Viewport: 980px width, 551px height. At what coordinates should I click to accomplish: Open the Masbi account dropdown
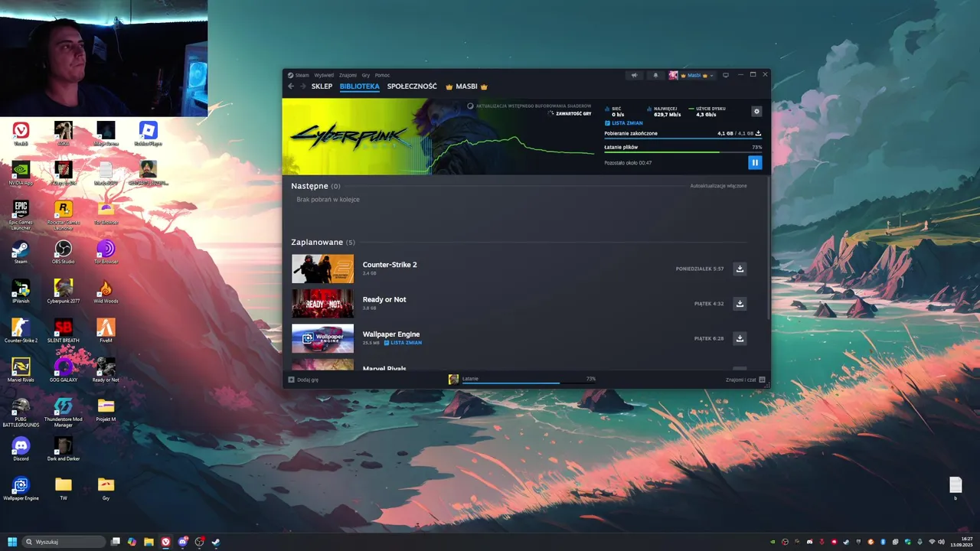(692, 75)
